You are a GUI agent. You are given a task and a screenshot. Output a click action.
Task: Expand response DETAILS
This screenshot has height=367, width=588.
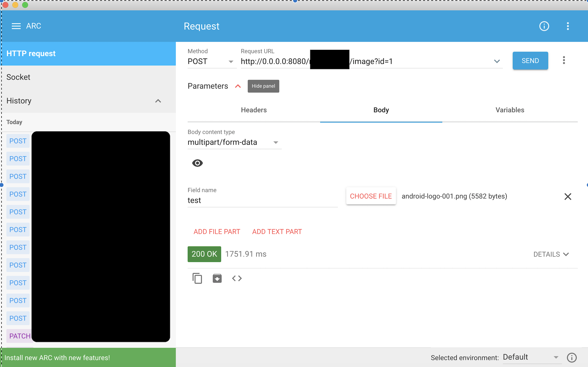(551, 254)
